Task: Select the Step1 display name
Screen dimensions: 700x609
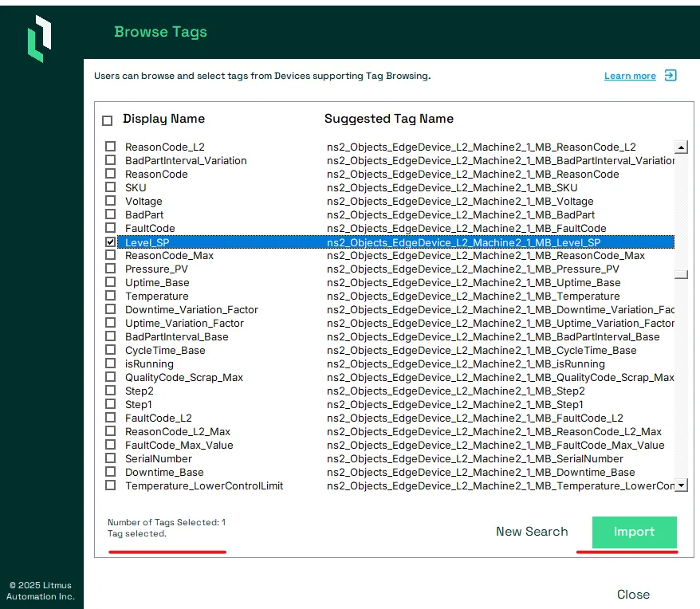Action: [139, 404]
